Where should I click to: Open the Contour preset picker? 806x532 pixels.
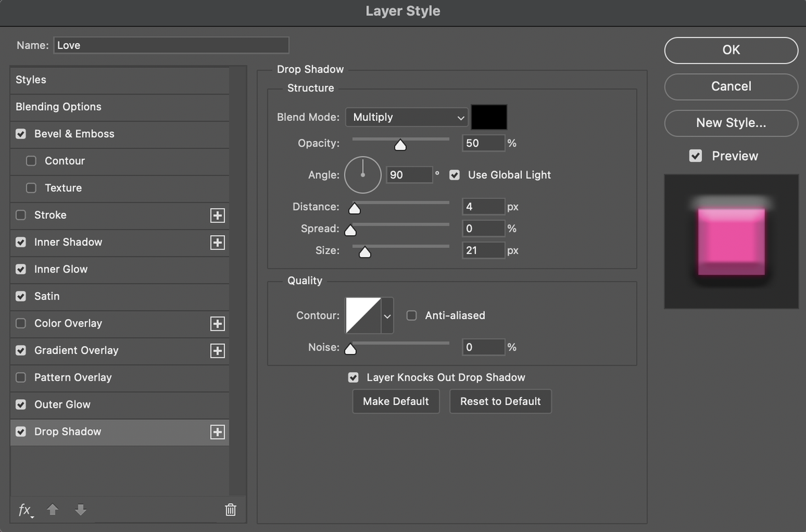pos(387,315)
